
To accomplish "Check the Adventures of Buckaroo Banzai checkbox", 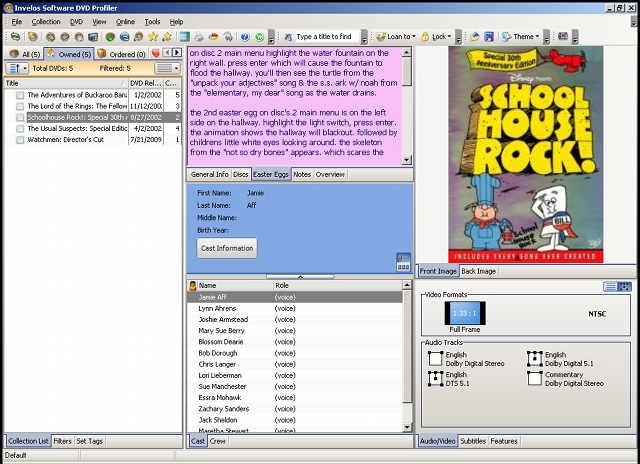I will [20, 95].
